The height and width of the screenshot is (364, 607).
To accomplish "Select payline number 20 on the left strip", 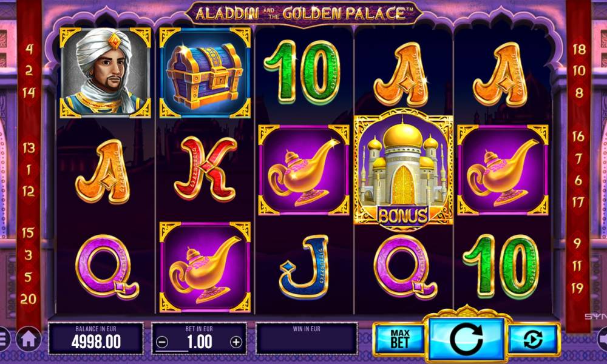I will 29,299.
